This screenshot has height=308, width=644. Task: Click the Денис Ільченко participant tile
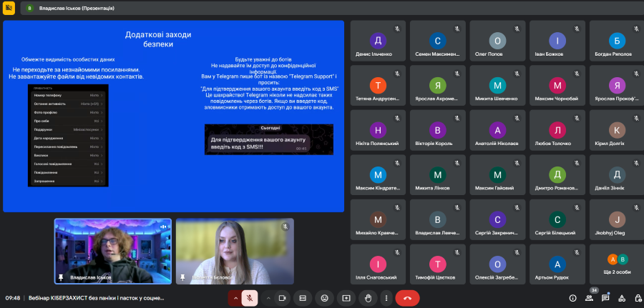pos(378,41)
